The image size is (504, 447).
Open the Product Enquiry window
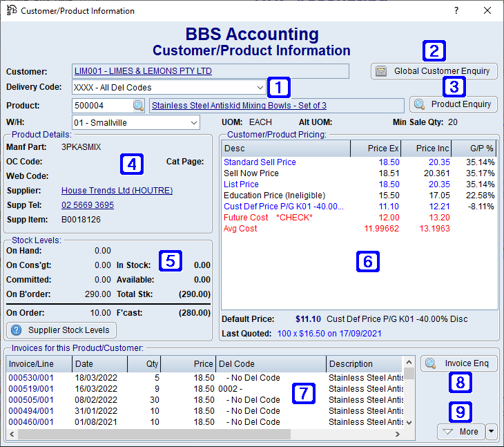coord(453,104)
